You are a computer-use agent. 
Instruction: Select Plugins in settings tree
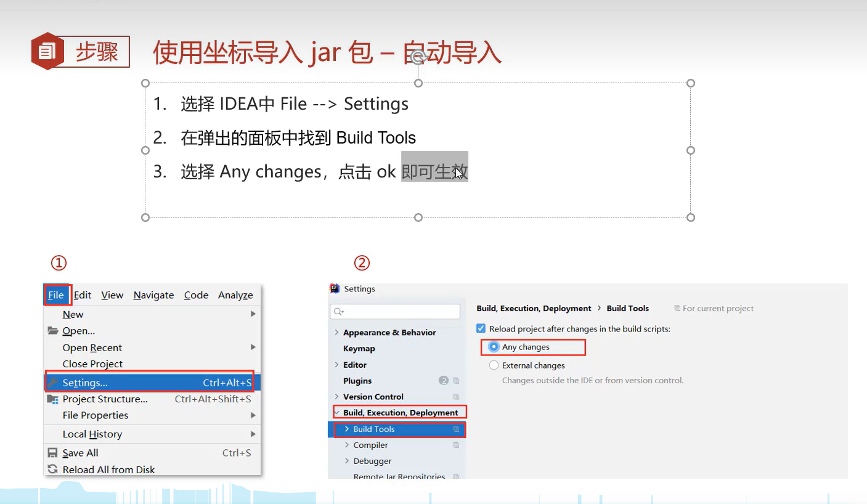click(357, 381)
